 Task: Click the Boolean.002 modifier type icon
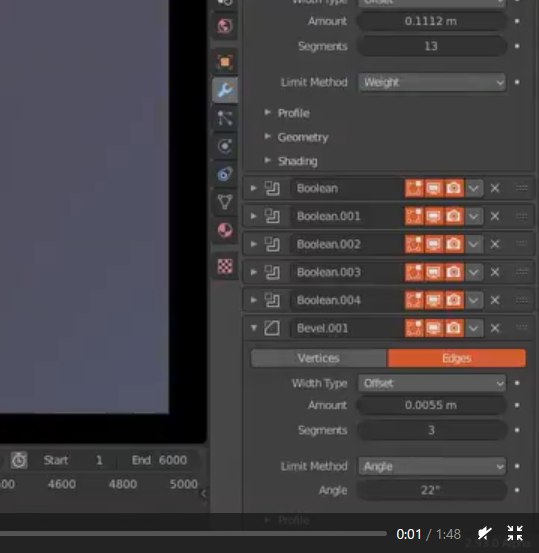[x=272, y=244]
